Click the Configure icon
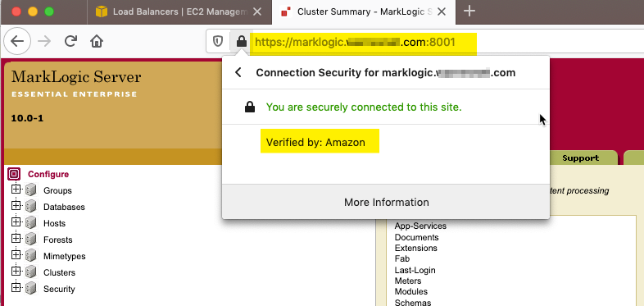Screen dimensions: 644x306 14,175
